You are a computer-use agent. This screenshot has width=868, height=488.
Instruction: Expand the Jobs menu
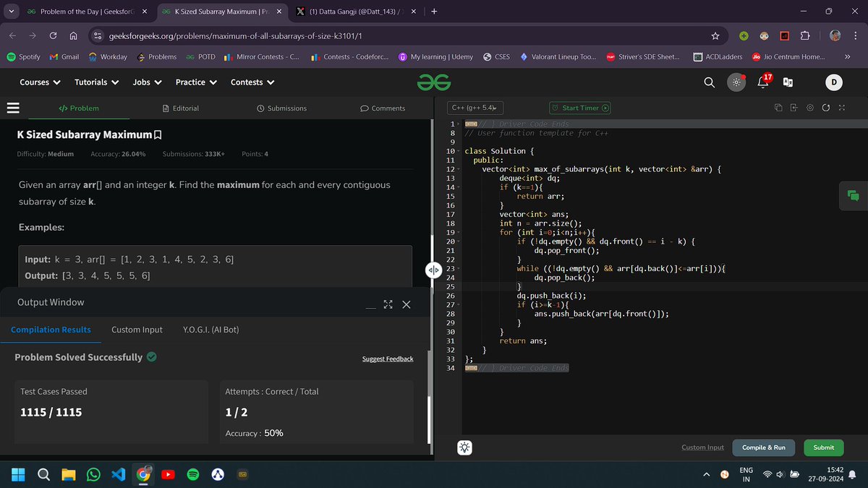[x=147, y=82]
